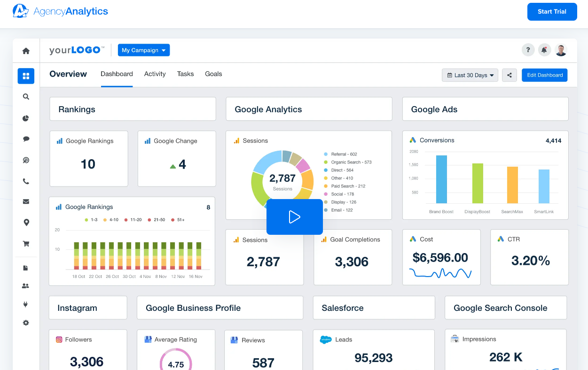
Task: Click the 4.75 average rating gauge
Action: click(176, 360)
